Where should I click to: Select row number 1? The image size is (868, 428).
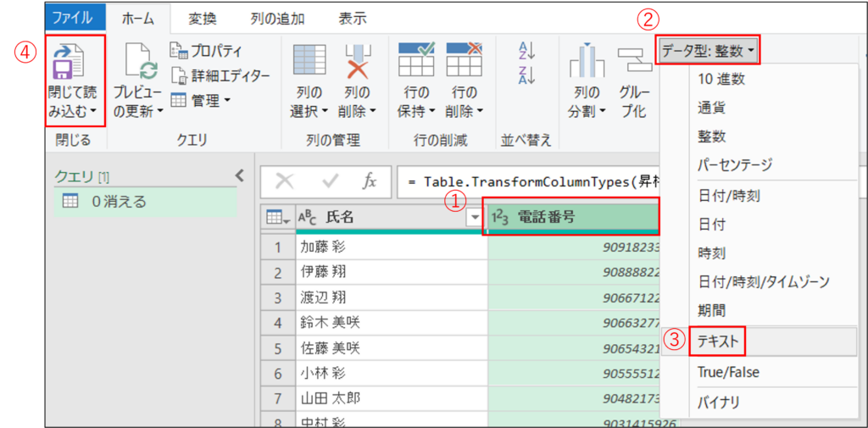coord(278,247)
